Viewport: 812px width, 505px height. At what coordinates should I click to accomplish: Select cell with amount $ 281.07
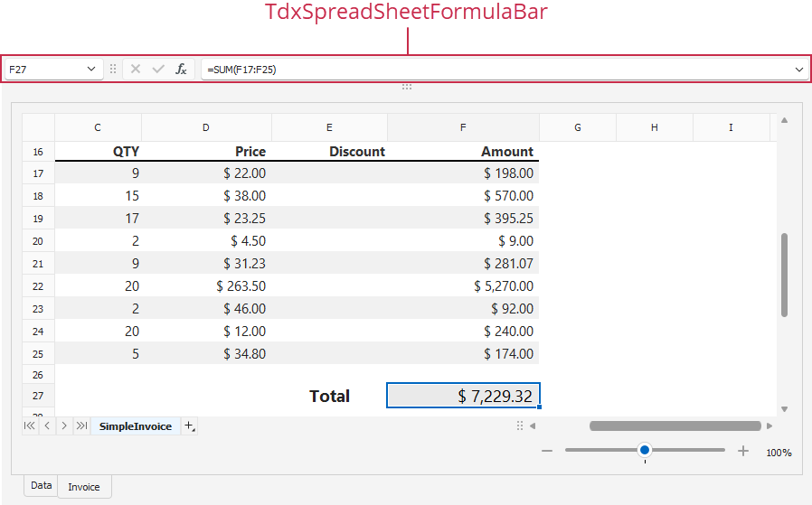pos(463,264)
